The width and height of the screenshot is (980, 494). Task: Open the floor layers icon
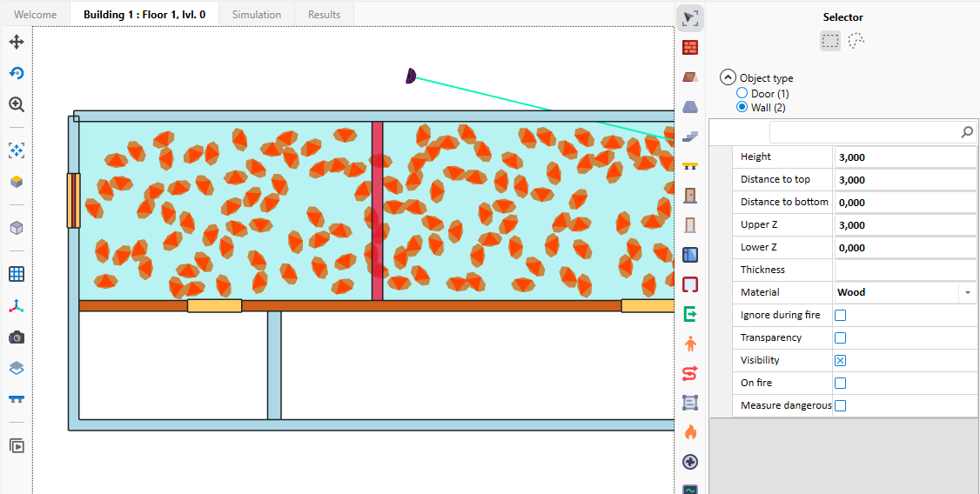17,369
